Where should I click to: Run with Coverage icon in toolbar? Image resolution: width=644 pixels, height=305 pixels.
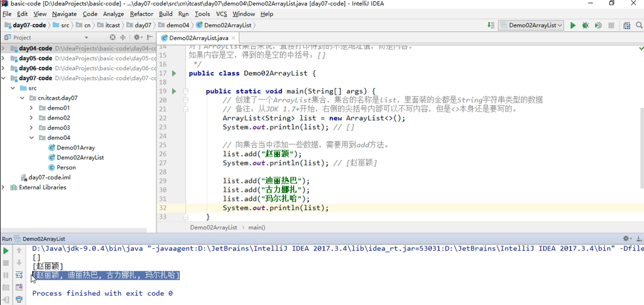pos(598,25)
